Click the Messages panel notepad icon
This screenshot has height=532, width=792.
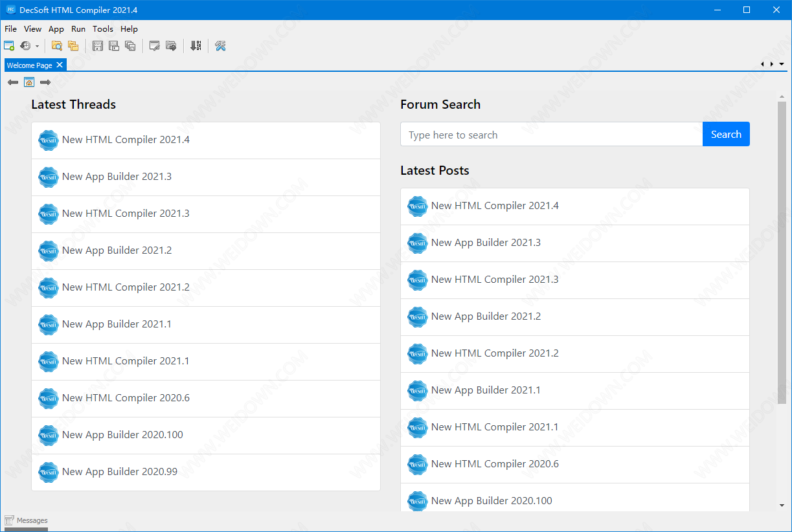click(9, 520)
